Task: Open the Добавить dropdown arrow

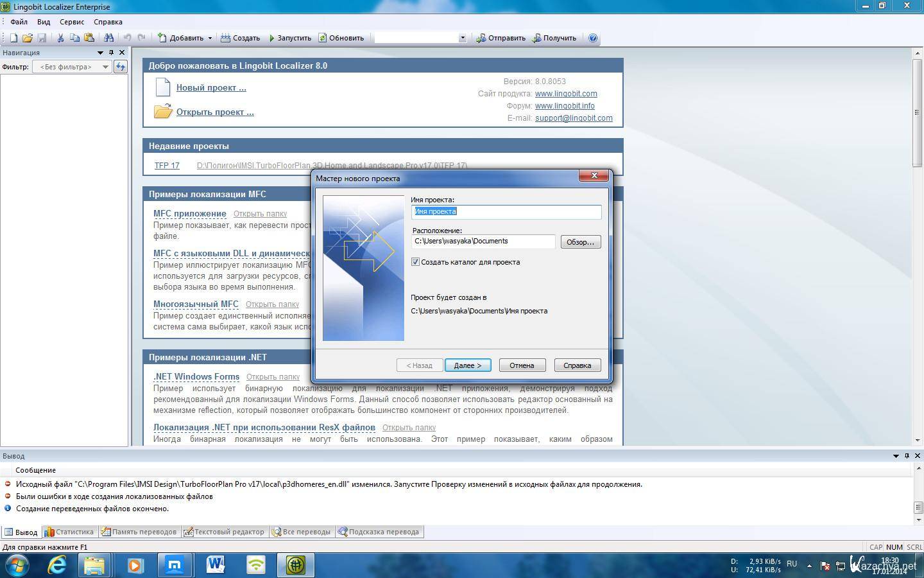Action: [210, 38]
